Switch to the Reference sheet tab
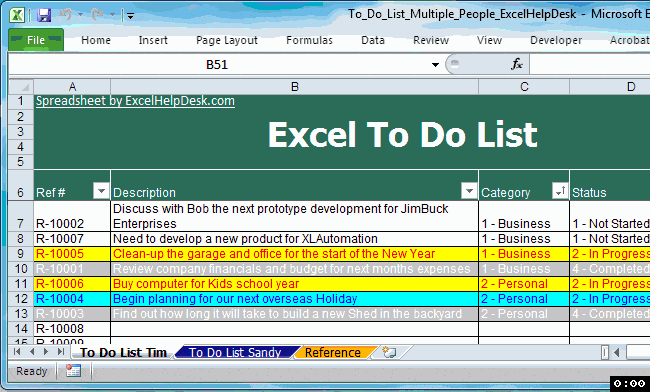650x392 pixels. (333, 352)
